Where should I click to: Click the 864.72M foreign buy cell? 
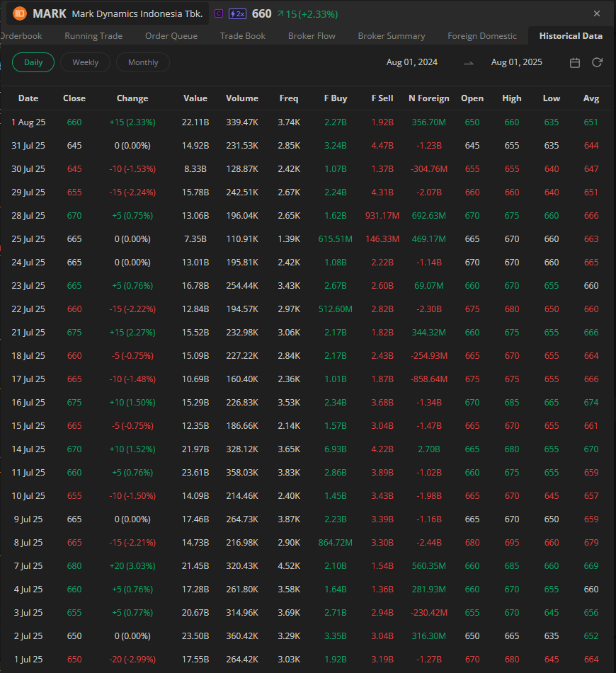336,543
